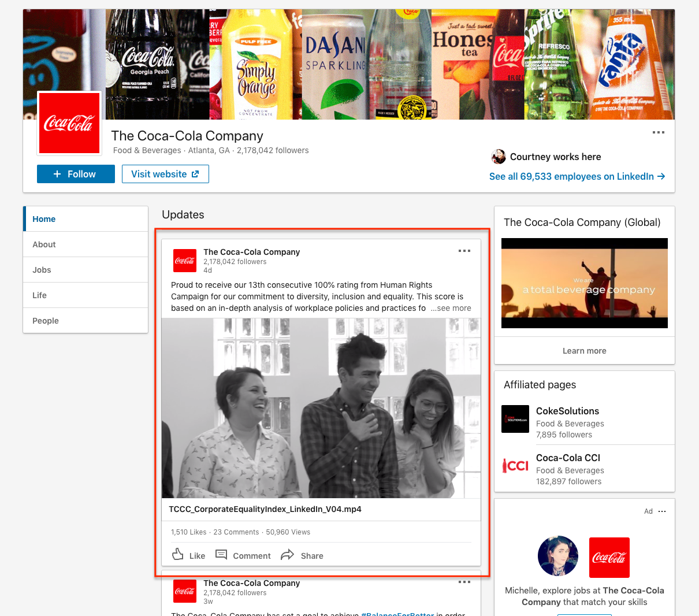This screenshot has width=699, height=616.
Task: Click the video filename TCCC_CorporateEqualityIndex_LinkedIn_V04.mp4
Action: pyautogui.click(x=265, y=509)
